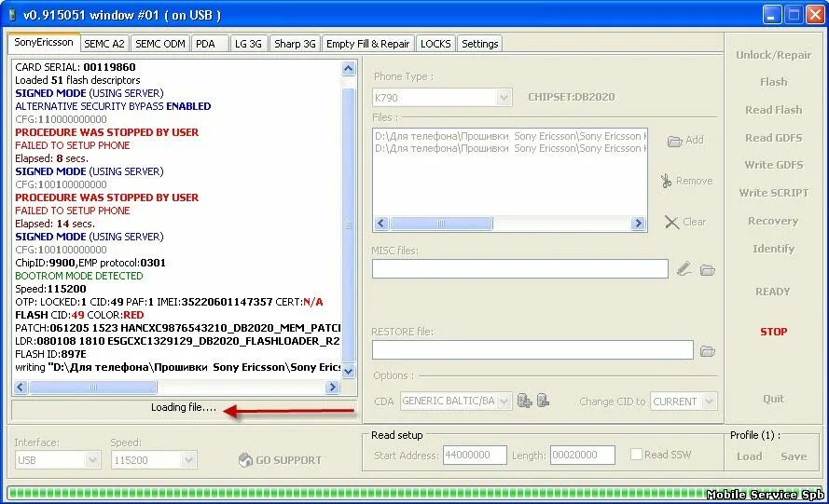The image size is (829, 504).
Task: Click the Read Flash button
Action: pyautogui.click(x=773, y=110)
